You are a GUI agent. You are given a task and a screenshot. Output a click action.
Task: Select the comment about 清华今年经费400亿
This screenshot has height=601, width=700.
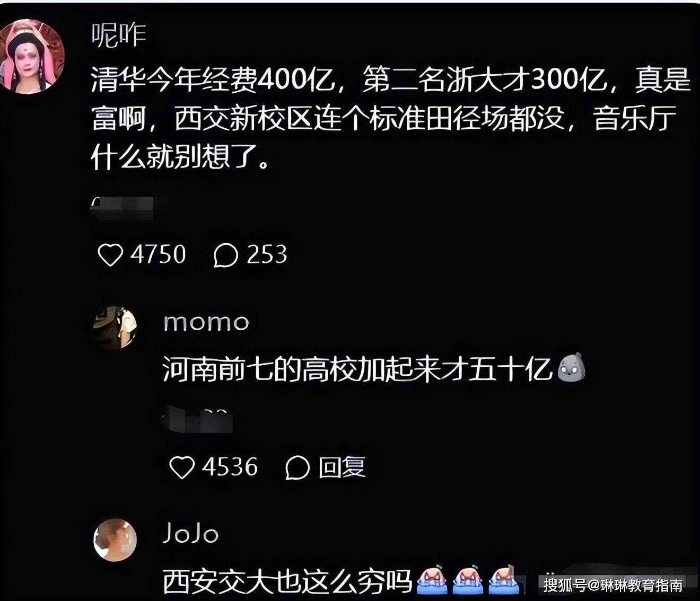click(x=390, y=118)
